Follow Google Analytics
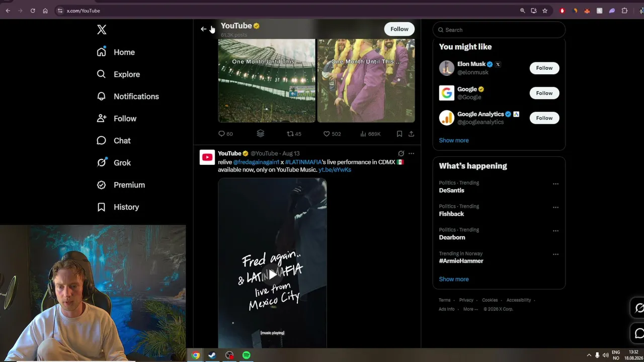This screenshot has height=362, width=644. click(x=544, y=118)
